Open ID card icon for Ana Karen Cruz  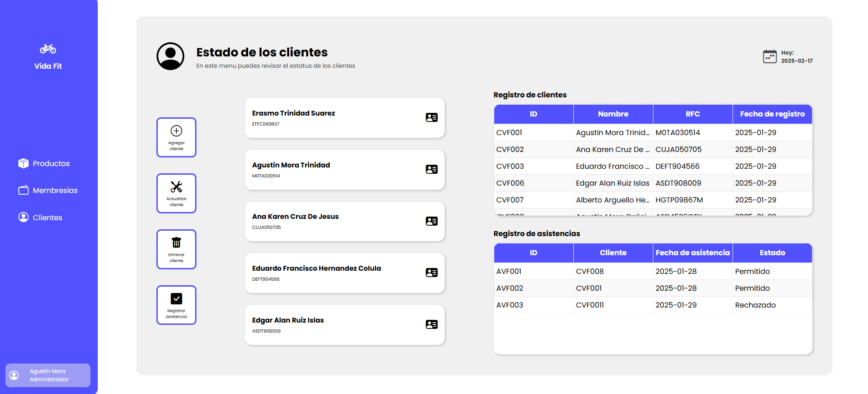click(431, 221)
